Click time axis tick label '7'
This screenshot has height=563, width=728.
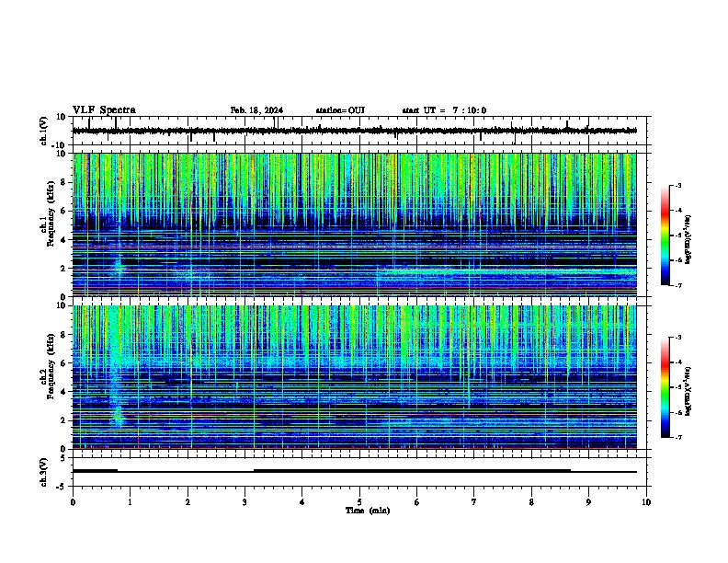(474, 502)
